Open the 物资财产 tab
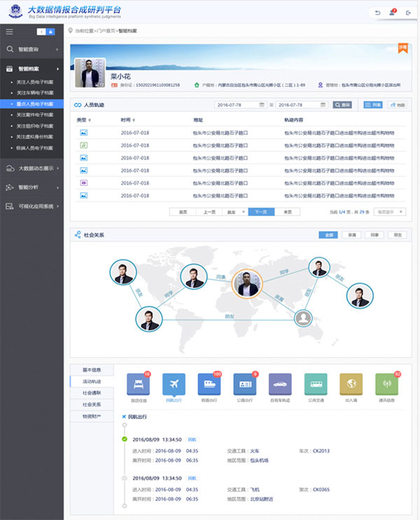This screenshot has height=520, width=420. click(92, 416)
